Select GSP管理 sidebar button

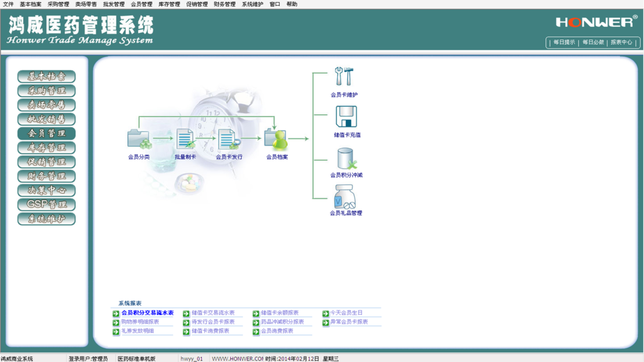(47, 204)
